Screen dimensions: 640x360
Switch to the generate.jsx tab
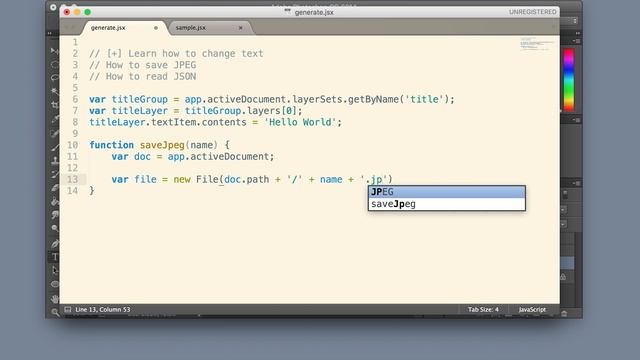108,28
